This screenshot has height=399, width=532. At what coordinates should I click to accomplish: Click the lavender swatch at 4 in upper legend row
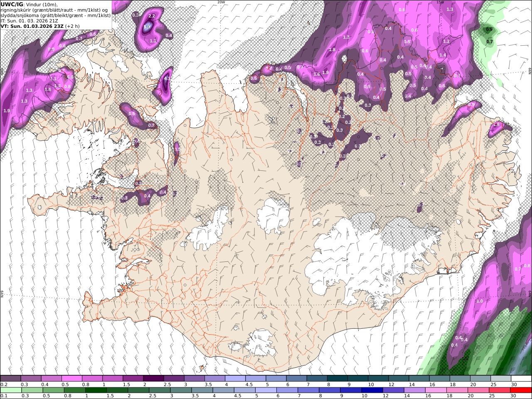(x=235, y=379)
